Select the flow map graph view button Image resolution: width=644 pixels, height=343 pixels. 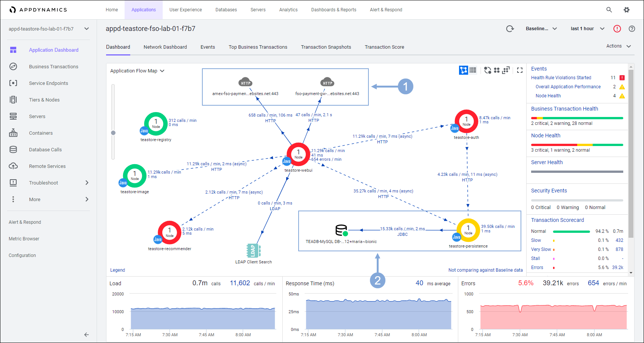tap(463, 70)
